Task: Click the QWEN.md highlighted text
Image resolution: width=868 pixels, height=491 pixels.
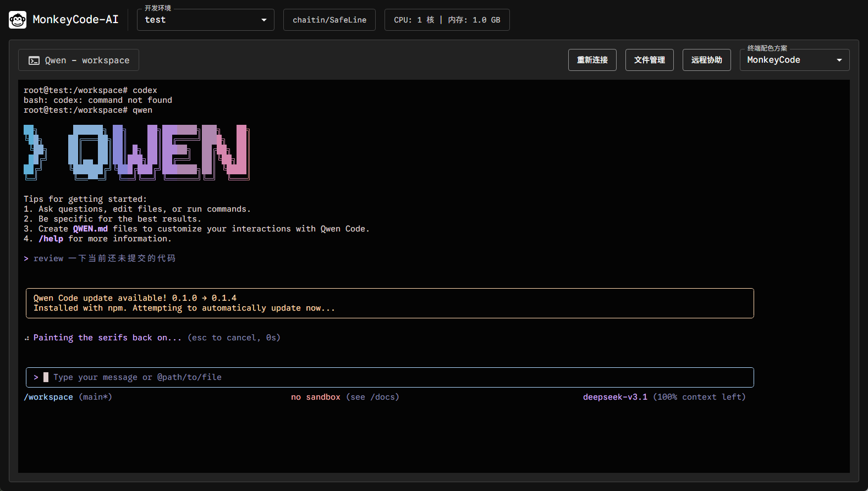Action: click(90, 229)
